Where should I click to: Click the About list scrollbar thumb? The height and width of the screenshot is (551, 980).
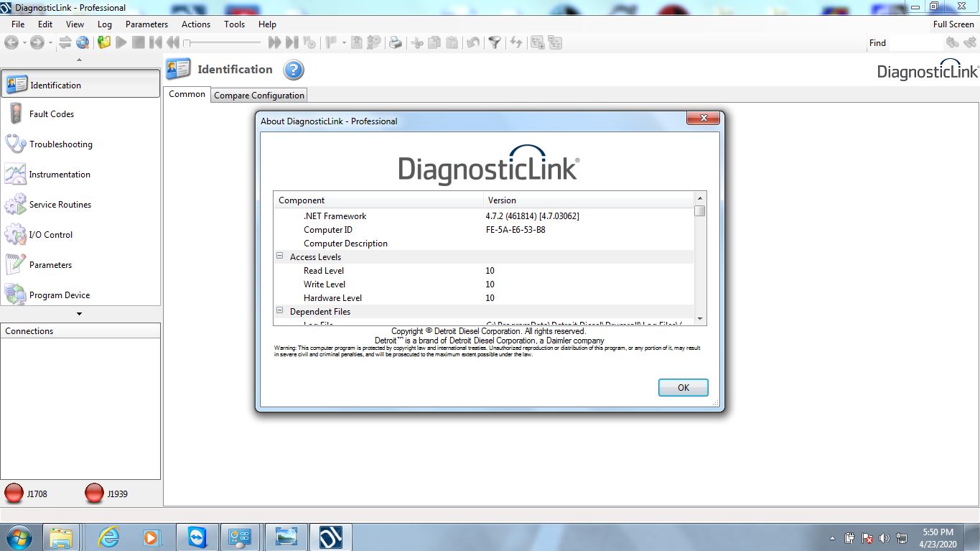(x=700, y=210)
